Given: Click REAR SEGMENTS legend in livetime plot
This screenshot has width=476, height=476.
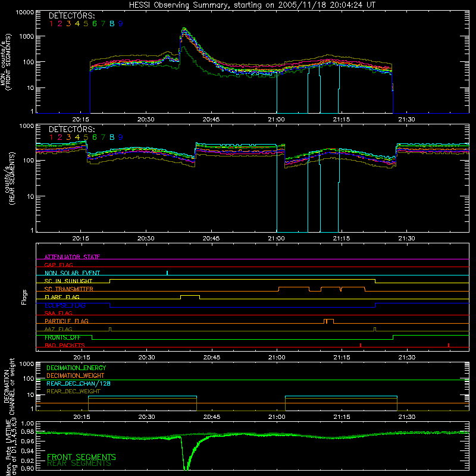Looking at the screenshot, I should click(79, 464).
